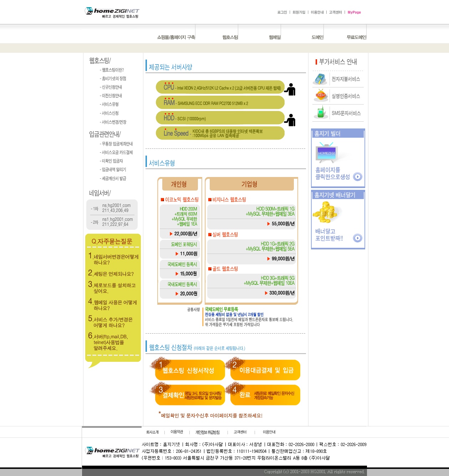Open sidebar link 웹호스팅이란?

(x=113, y=70)
